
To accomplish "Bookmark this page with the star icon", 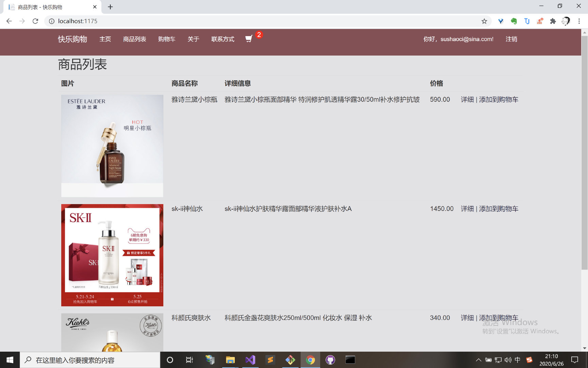I will 484,21.
